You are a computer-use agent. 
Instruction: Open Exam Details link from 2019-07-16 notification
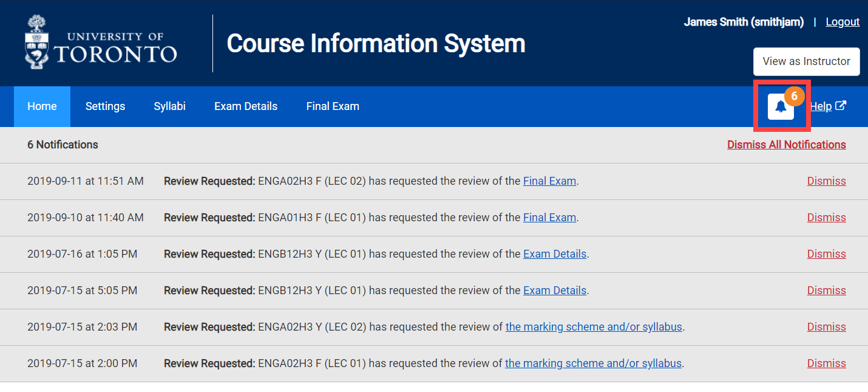(555, 254)
